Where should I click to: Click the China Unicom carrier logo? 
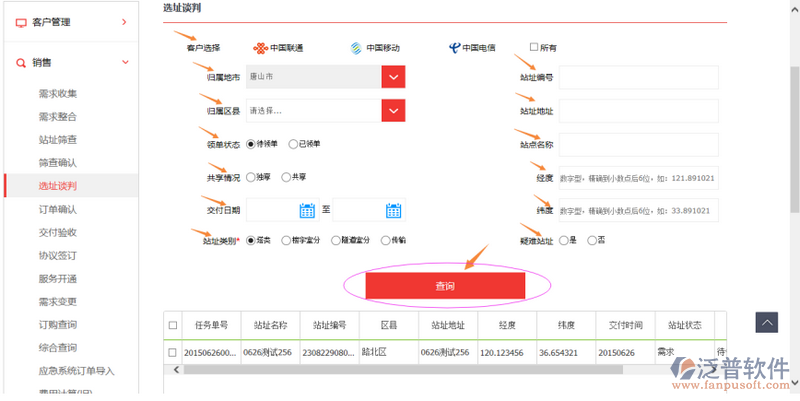pos(263,47)
